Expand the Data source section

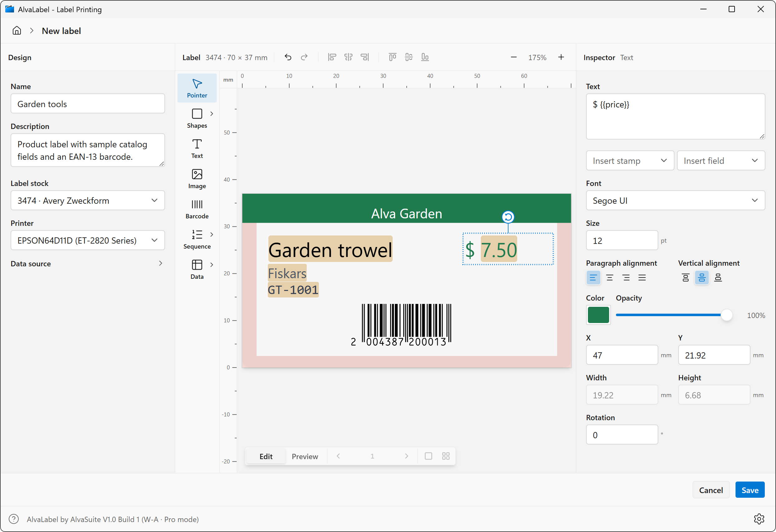click(x=88, y=264)
